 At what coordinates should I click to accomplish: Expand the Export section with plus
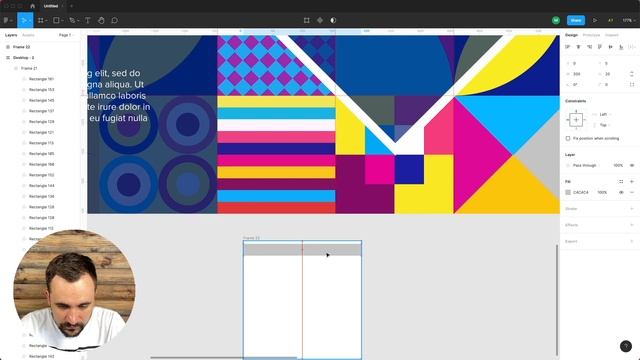coord(632,241)
